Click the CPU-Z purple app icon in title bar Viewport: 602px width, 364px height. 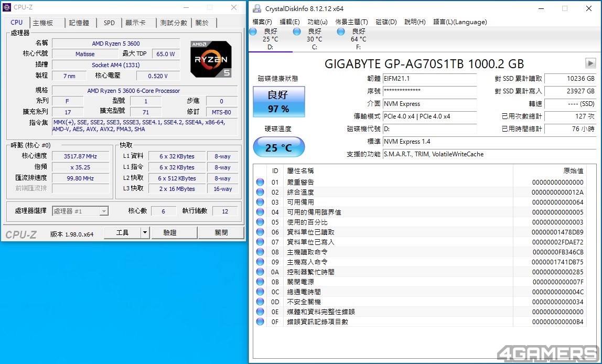(6, 7)
